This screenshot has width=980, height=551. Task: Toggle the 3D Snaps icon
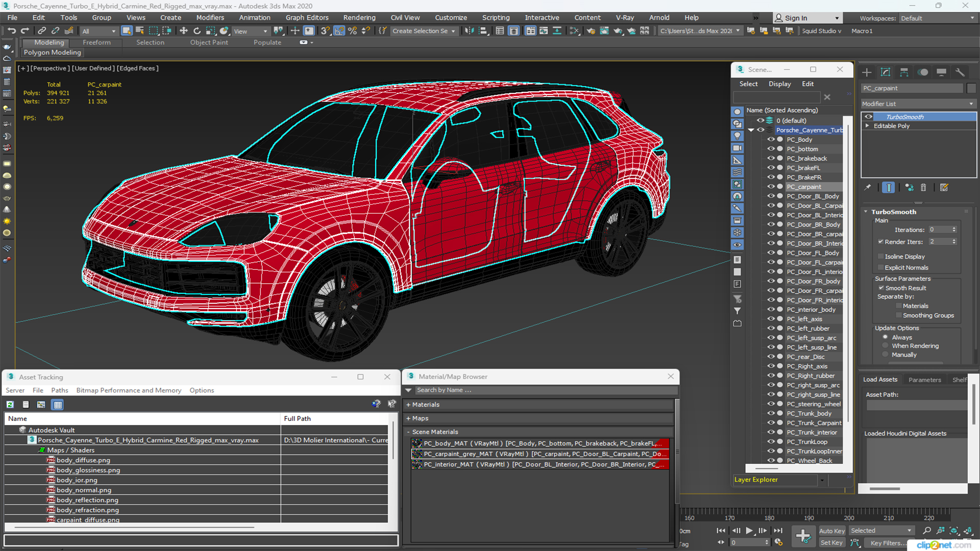point(325,31)
